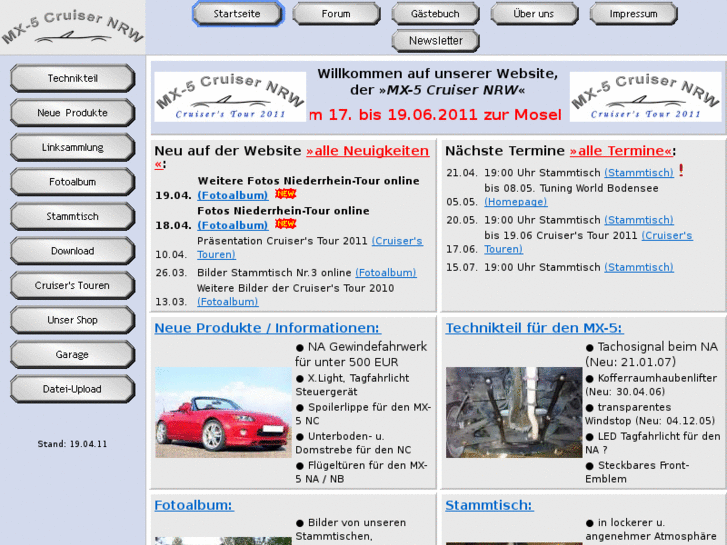Image resolution: width=727 pixels, height=545 pixels.
Task: Click the red exclamation mark by 21.04. Stammtisch
Action: click(681, 170)
